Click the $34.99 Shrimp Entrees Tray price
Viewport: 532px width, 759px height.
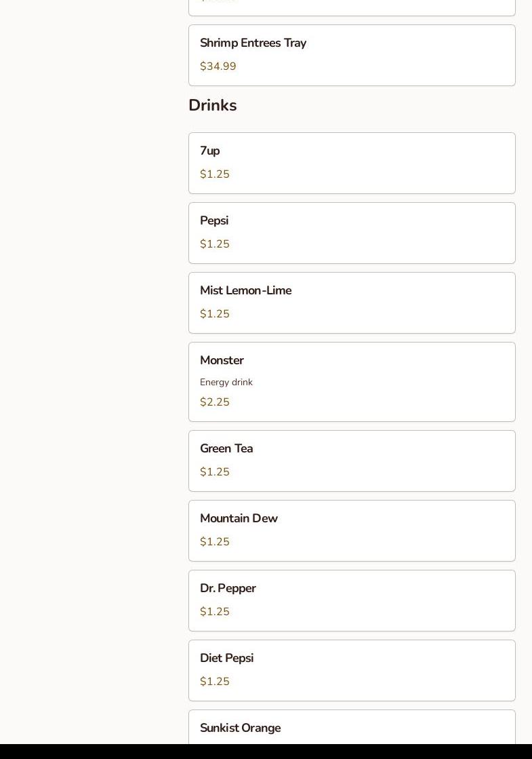coord(218,66)
